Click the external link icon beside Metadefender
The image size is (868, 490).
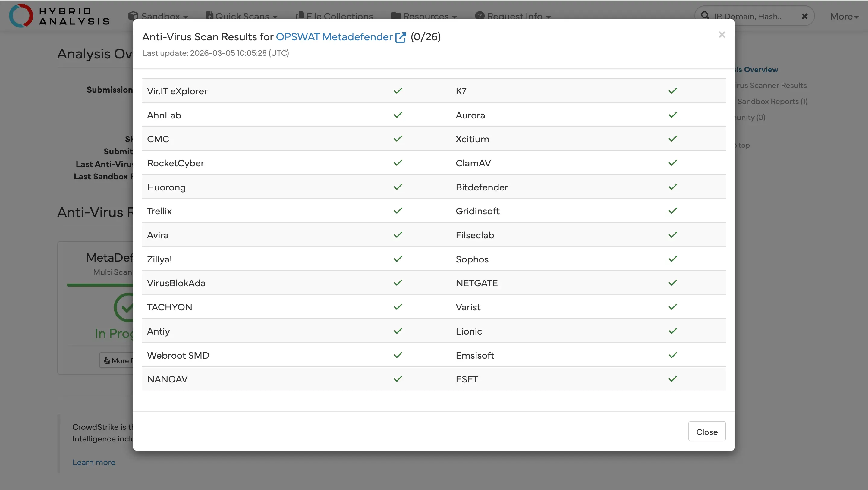point(400,37)
